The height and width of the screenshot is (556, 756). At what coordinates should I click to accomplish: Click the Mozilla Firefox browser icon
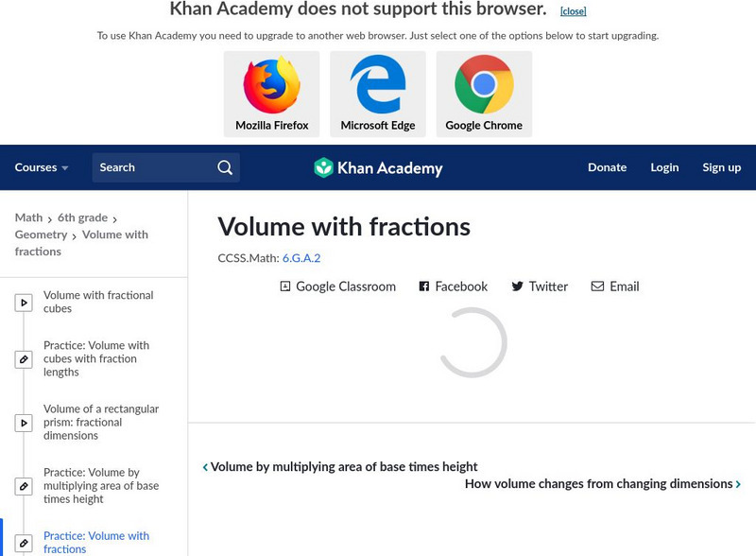click(x=271, y=85)
